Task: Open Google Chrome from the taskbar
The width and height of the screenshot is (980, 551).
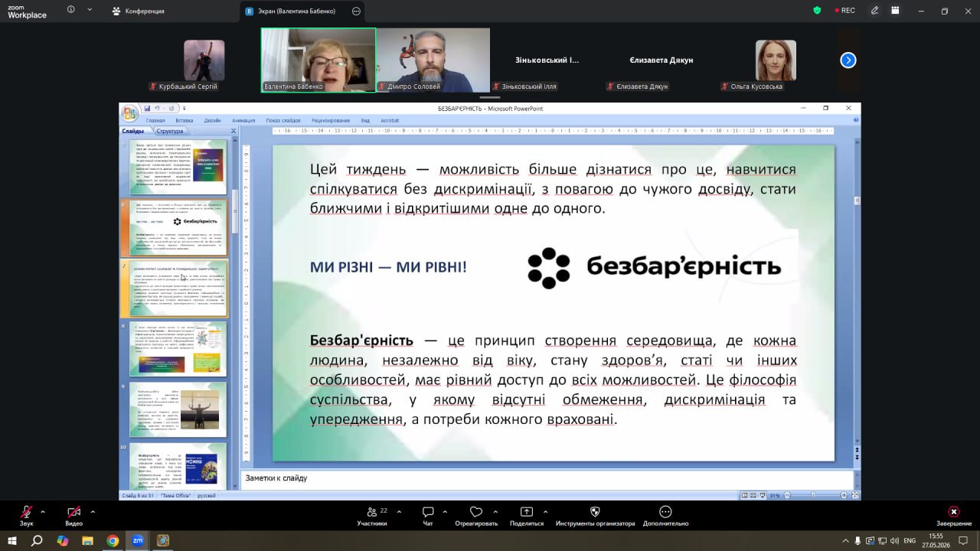Action: pyautogui.click(x=113, y=540)
